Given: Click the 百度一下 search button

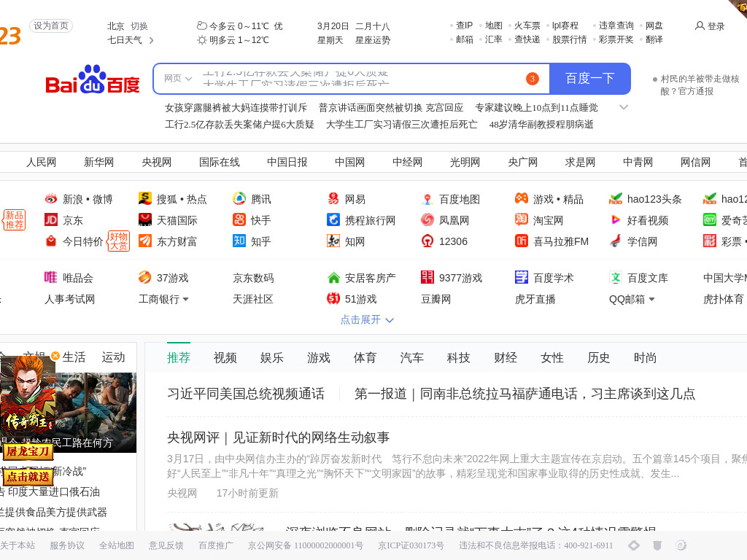Looking at the screenshot, I should coord(589,79).
